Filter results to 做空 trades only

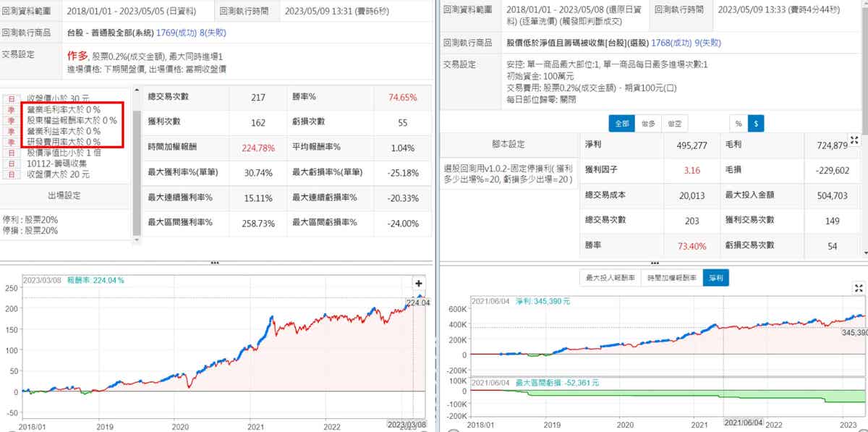pyautogui.click(x=674, y=123)
